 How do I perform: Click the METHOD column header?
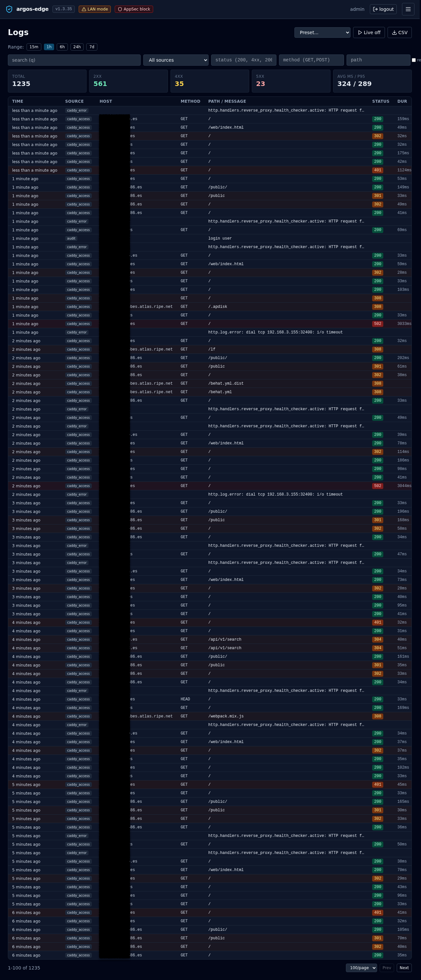pos(190,101)
